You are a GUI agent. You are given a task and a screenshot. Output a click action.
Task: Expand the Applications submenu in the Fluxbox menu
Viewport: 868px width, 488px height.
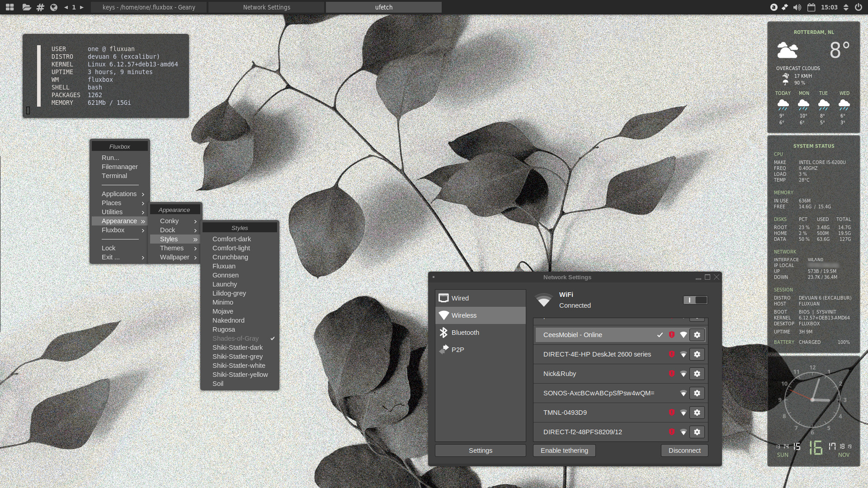pyautogui.click(x=119, y=194)
